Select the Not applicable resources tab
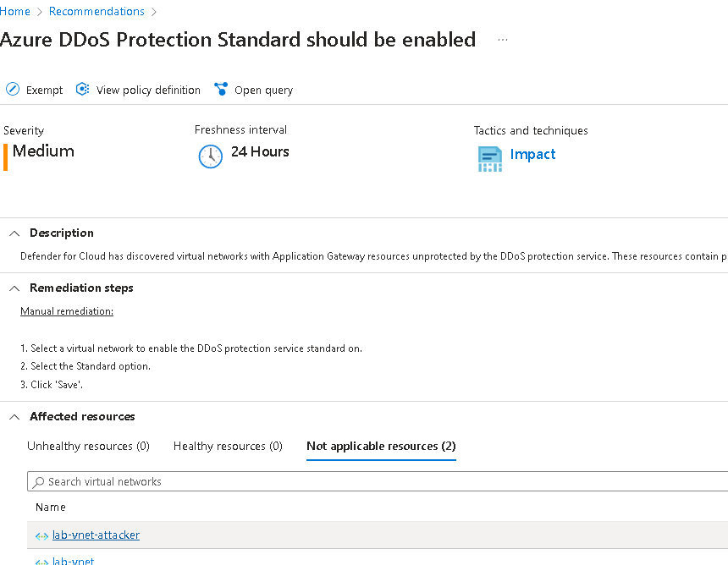 click(x=381, y=446)
